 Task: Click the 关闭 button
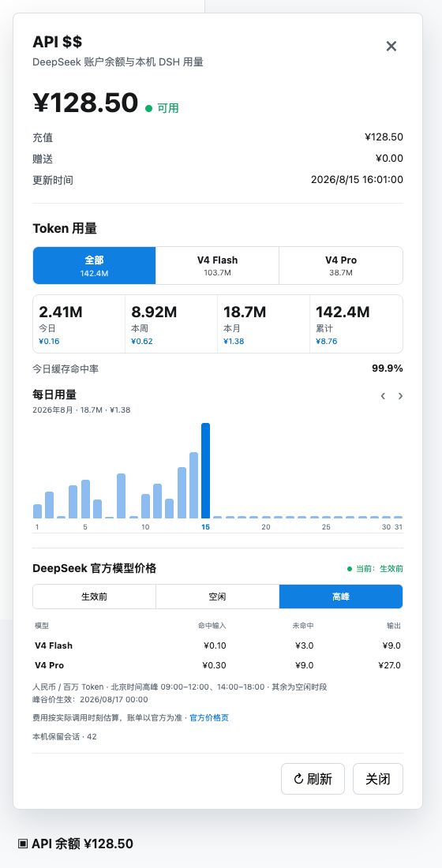pos(378,779)
